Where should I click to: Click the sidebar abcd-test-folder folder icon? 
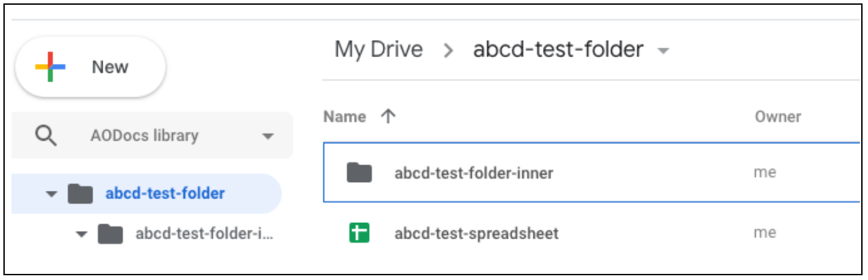80,194
